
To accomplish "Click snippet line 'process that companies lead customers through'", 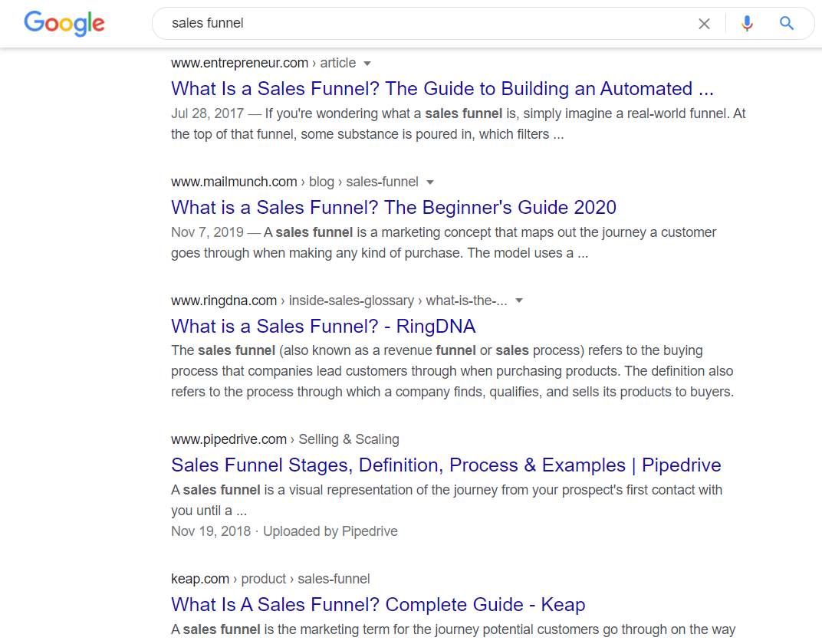I will [x=452, y=371].
